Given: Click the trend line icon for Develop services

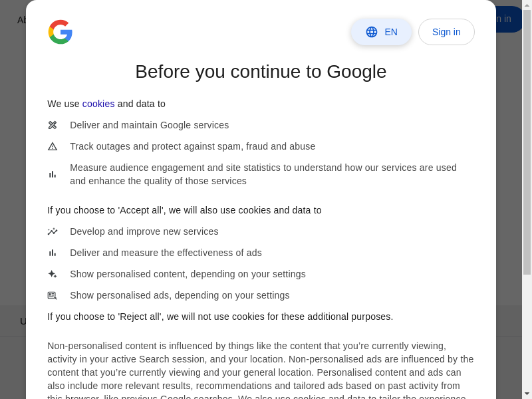Looking at the screenshot, I should click(53, 231).
